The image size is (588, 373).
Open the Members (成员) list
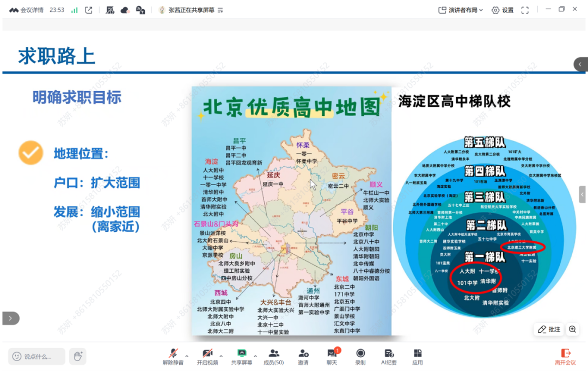pyautogui.click(x=273, y=354)
